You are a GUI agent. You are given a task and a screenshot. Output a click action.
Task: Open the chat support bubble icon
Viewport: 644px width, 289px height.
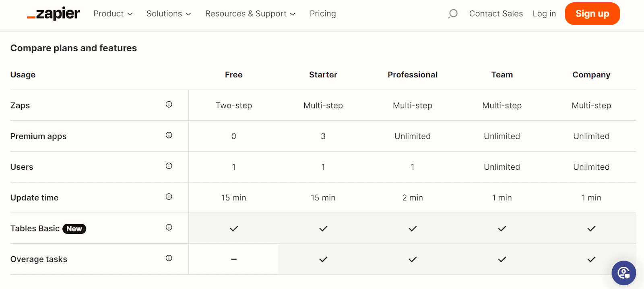(x=623, y=273)
